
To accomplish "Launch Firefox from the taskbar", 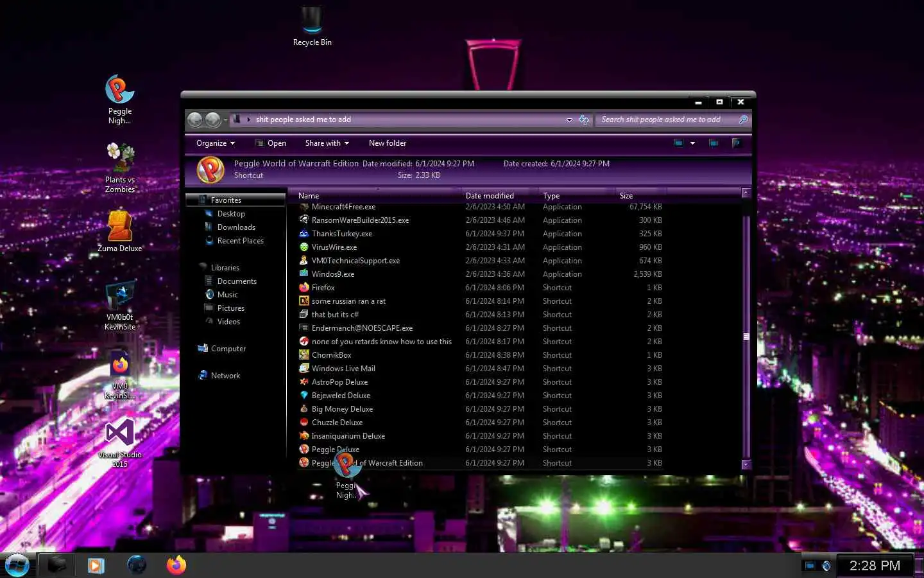I will point(176,565).
